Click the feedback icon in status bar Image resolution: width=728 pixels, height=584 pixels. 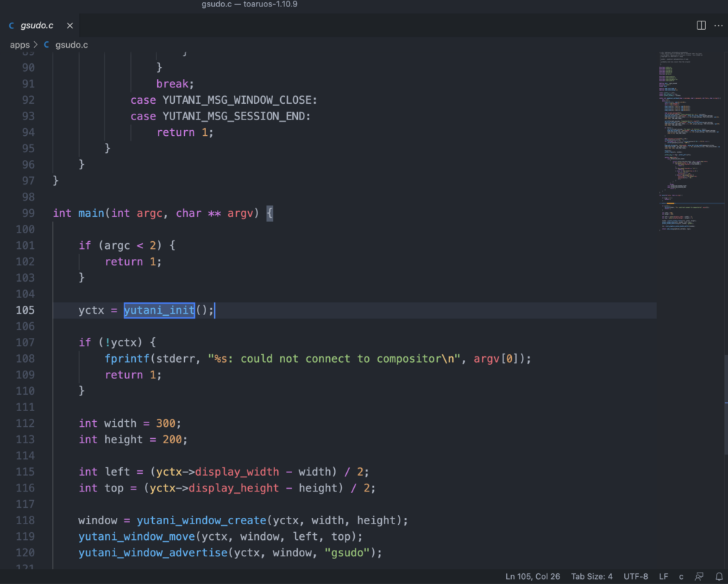(699, 577)
